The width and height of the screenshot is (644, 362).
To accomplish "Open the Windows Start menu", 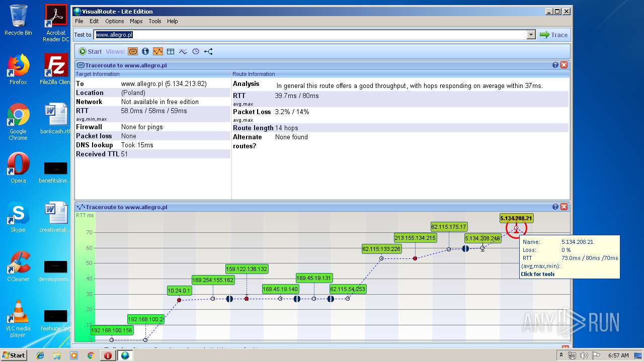I will [x=14, y=355].
